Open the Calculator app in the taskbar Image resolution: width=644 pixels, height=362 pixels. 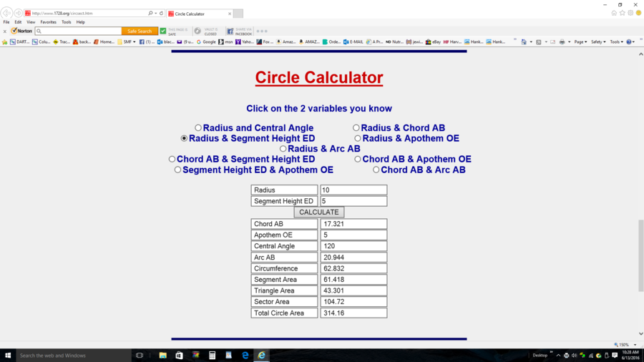click(x=212, y=355)
